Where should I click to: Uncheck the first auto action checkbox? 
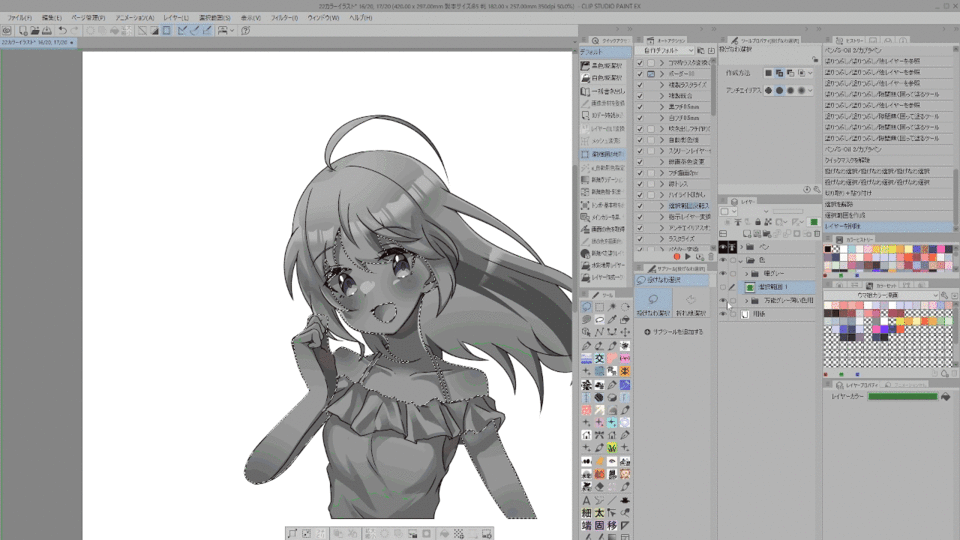639,62
